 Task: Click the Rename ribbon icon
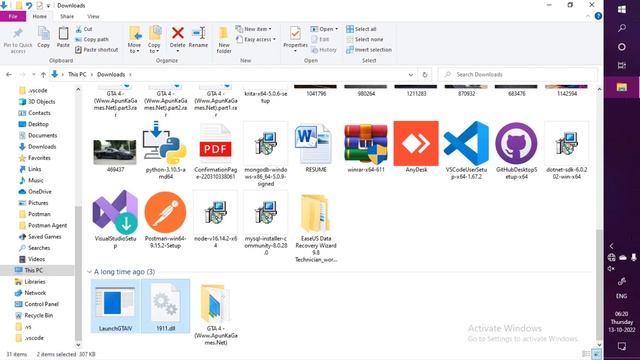[x=198, y=33]
